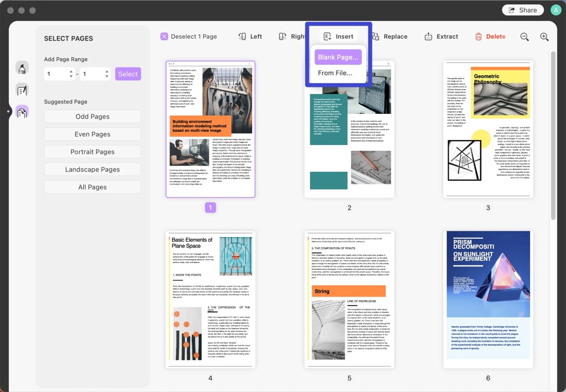Click the purple Select button

(x=128, y=74)
